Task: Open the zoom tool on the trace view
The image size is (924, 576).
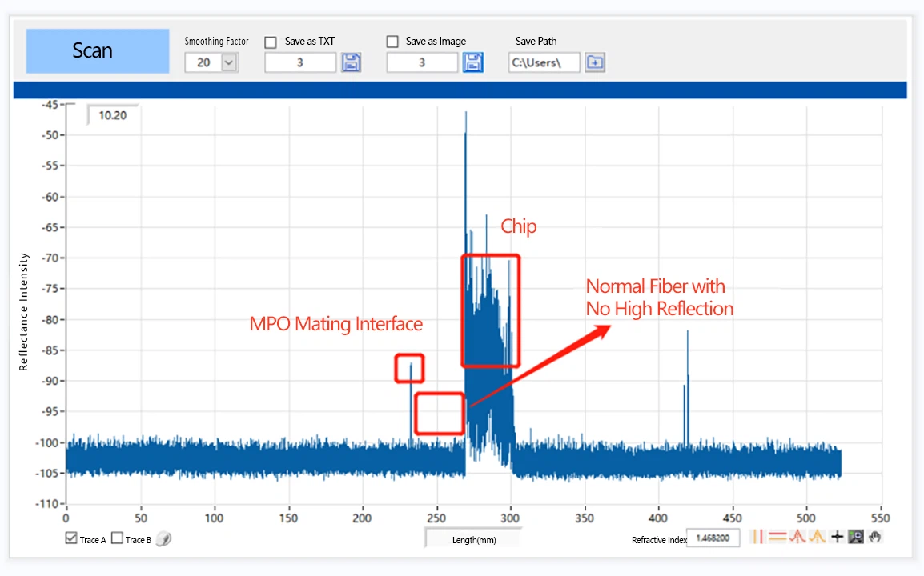Action: (857, 537)
